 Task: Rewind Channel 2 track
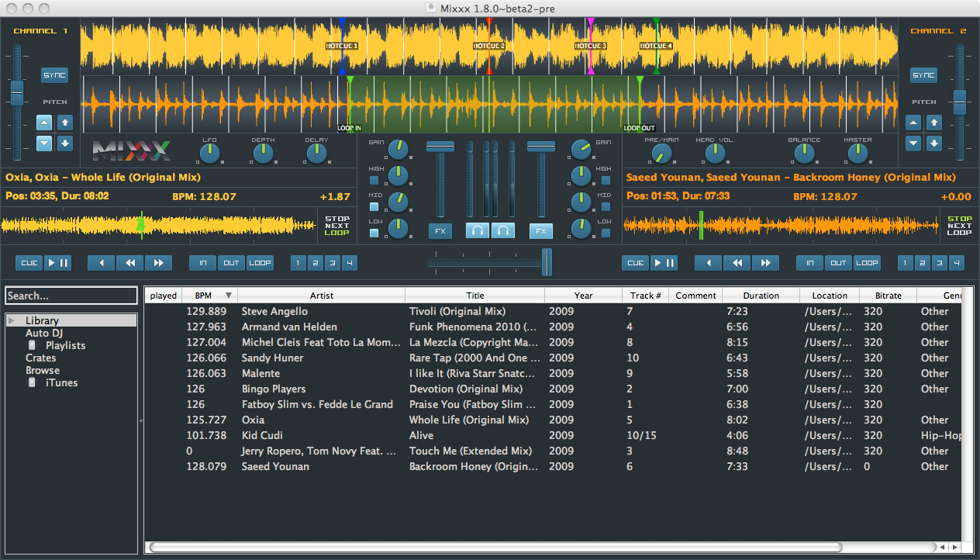point(737,263)
